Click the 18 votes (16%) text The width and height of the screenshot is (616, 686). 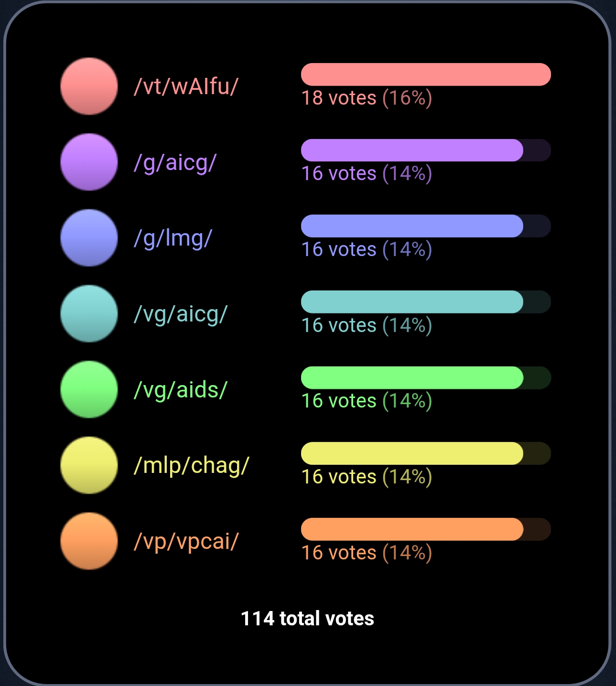click(367, 98)
